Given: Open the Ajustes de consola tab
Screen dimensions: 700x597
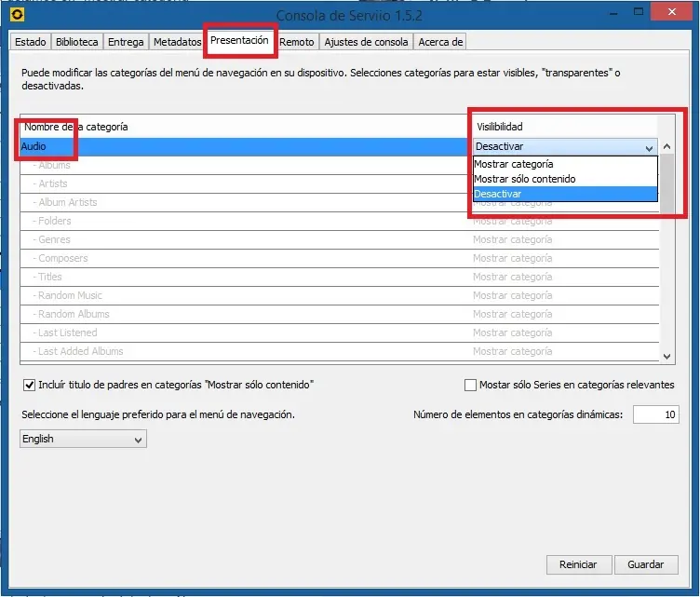Looking at the screenshot, I should tap(366, 42).
